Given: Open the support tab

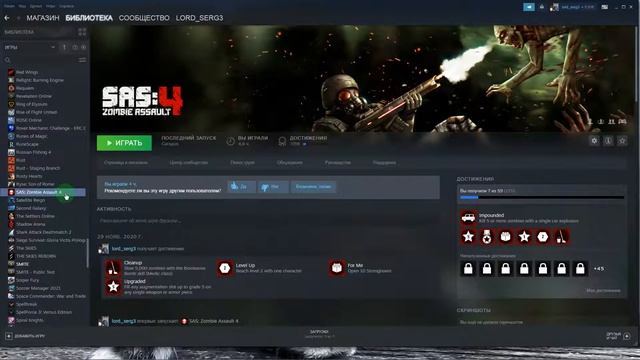Looking at the screenshot, I should [x=384, y=162].
